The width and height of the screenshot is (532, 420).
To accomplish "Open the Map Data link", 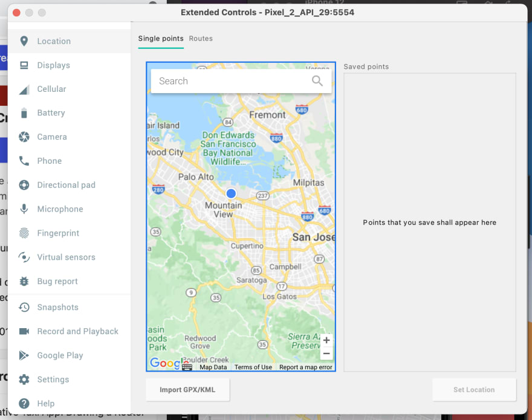I will tap(213, 367).
